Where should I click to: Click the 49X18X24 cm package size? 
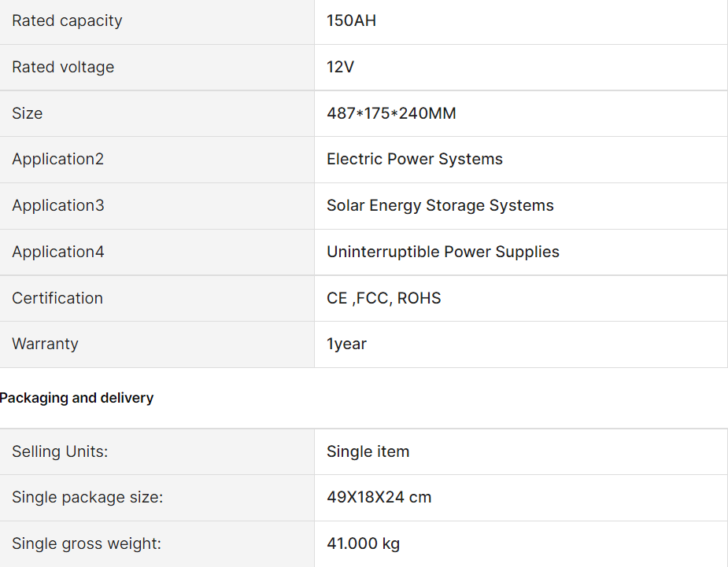379,498
